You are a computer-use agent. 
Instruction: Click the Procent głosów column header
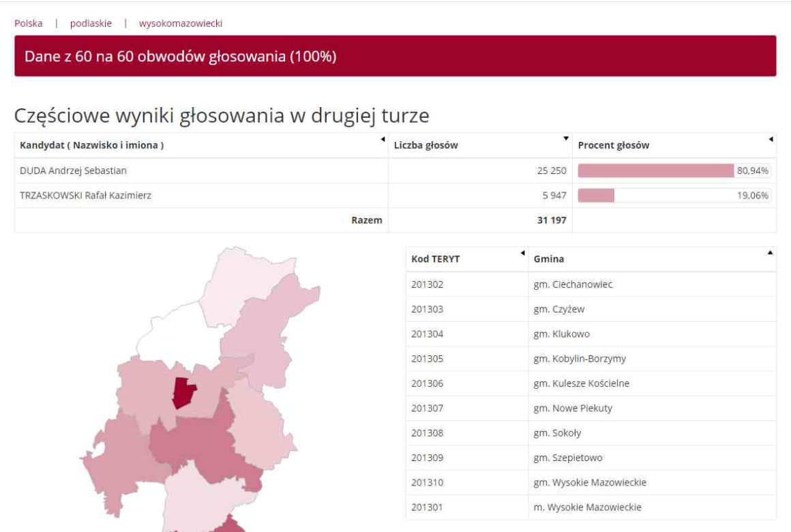pos(674,145)
